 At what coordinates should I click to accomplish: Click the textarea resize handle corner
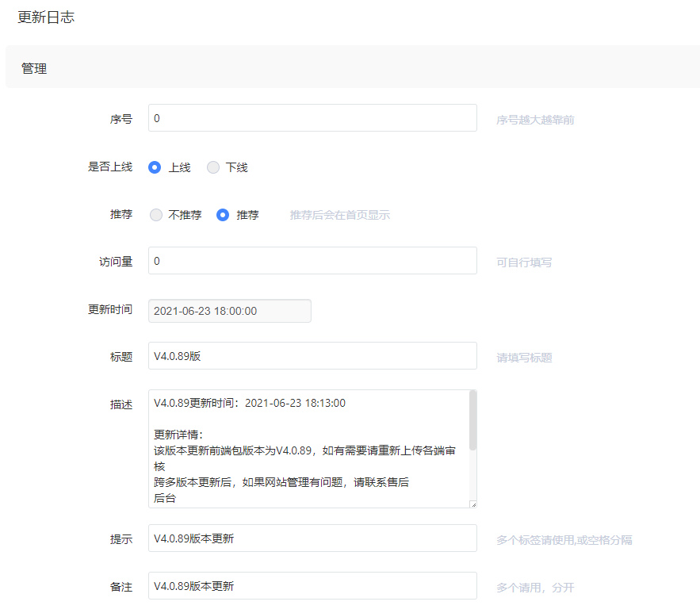[x=473, y=504]
